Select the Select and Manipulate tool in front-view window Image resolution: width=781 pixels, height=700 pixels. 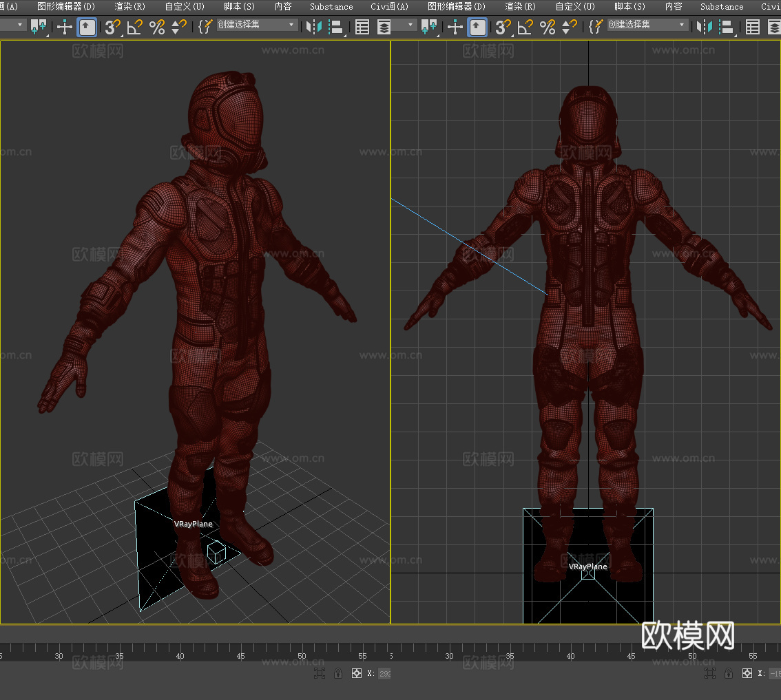coord(455,26)
